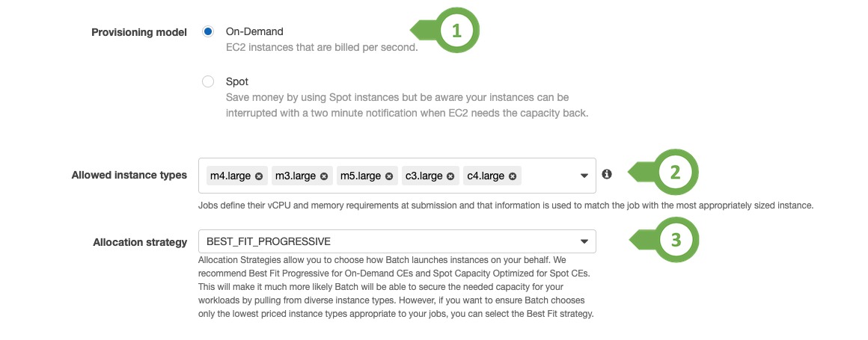
Task: Click the Spot option label
Action: pyautogui.click(x=237, y=81)
